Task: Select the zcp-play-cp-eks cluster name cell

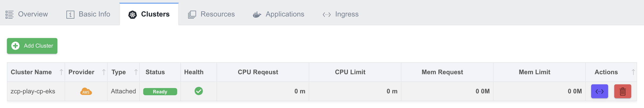Action: tap(36, 91)
